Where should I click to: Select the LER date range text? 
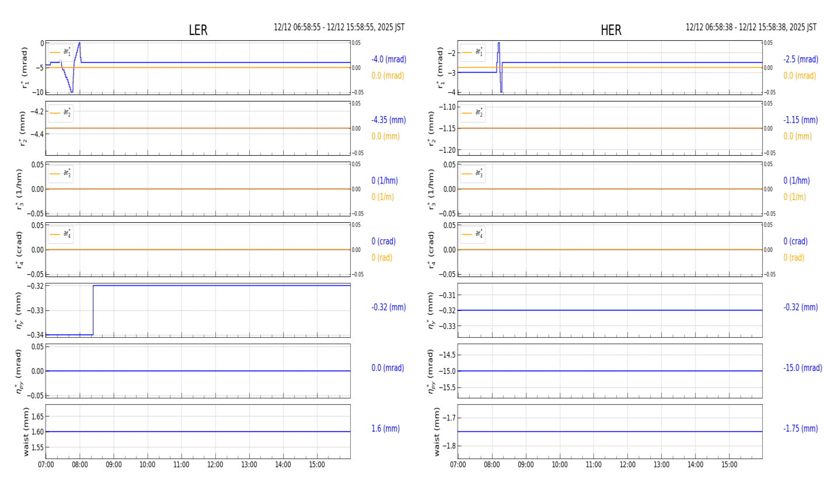[338, 27]
